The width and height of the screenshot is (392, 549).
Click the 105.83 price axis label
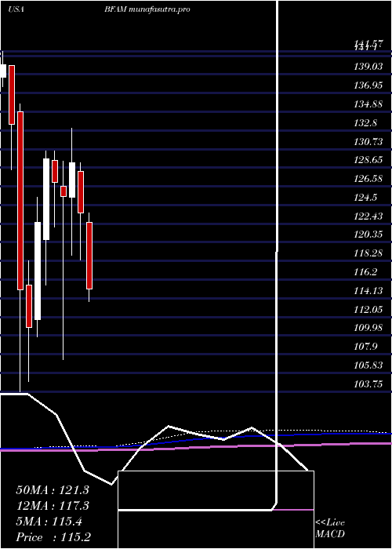pyautogui.click(x=368, y=365)
